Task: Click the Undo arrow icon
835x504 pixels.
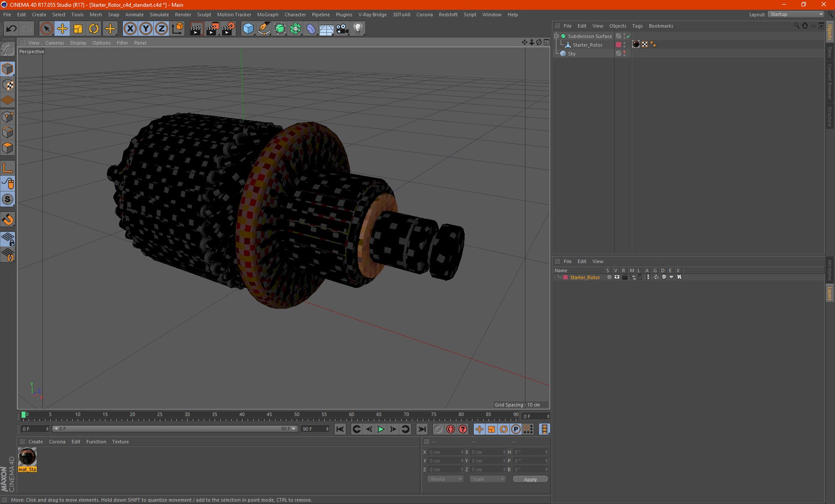Action: (11, 28)
